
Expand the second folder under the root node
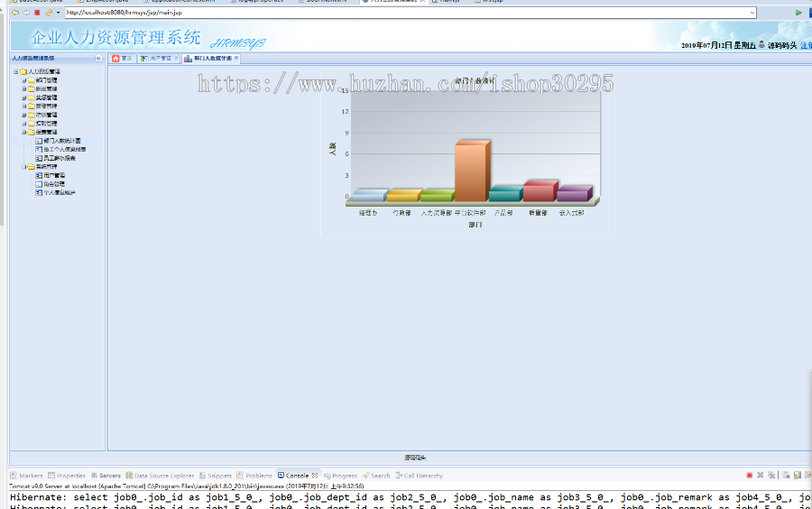click(x=23, y=89)
